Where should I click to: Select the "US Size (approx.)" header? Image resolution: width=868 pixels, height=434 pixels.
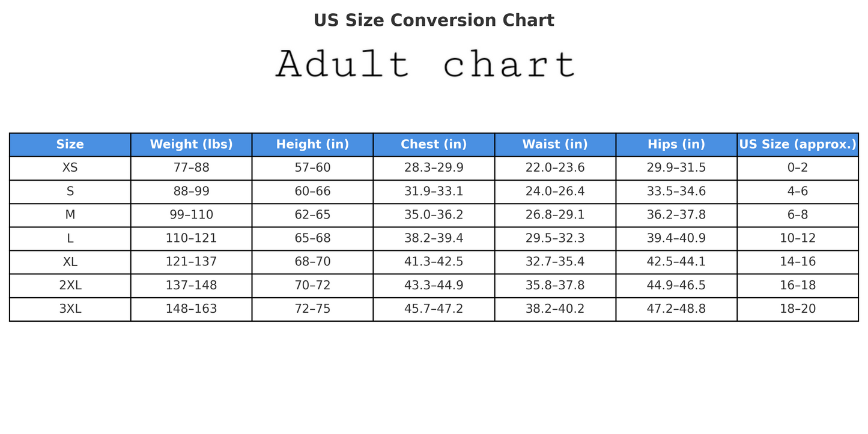point(798,145)
